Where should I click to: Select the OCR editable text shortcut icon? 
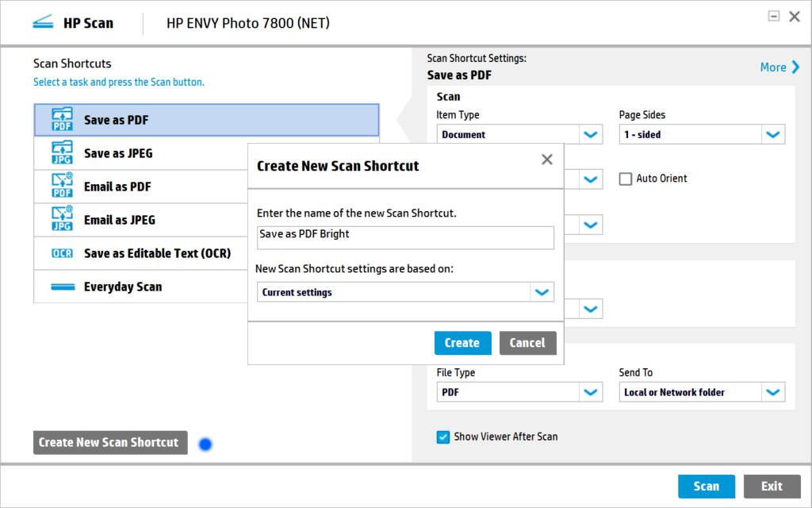click(62, 253)
